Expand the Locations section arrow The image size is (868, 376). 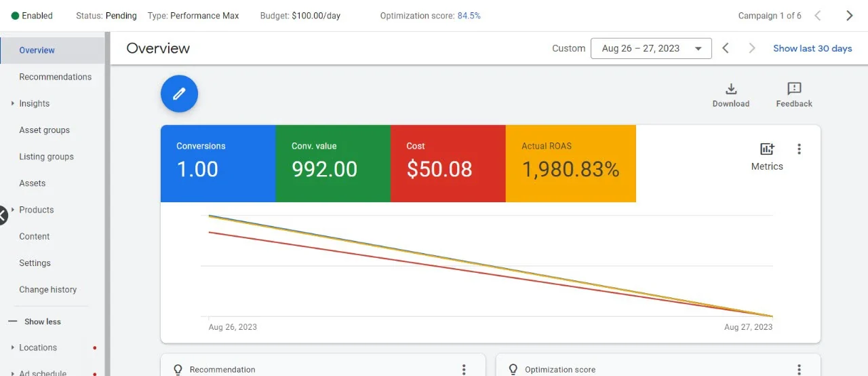coord(13,347)
